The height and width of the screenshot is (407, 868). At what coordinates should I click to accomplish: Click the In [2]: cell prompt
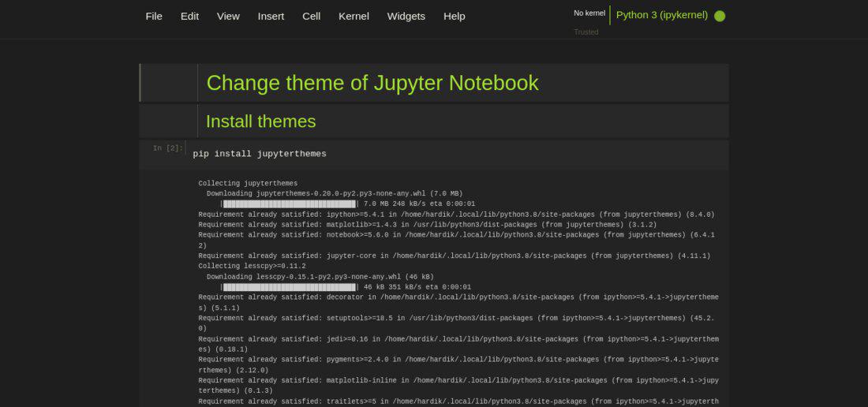click(x=167, y=147)
